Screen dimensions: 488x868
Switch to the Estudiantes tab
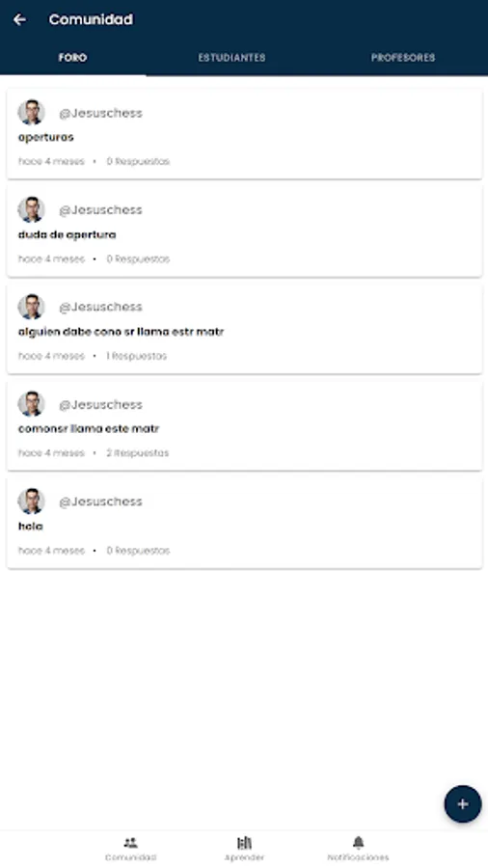pos(231,58)
